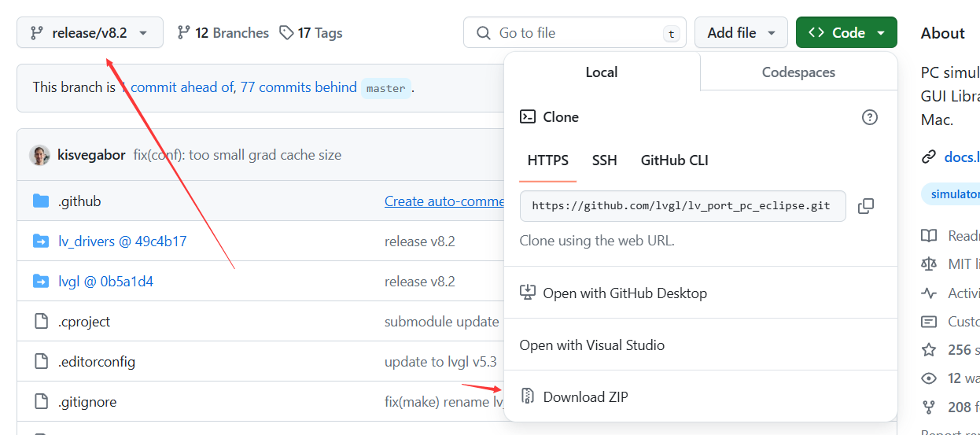This screenshot has width=980, height=435.
Task: Open the update to lvgl v5.3 commit message
Action: click(x=440, y=362)
